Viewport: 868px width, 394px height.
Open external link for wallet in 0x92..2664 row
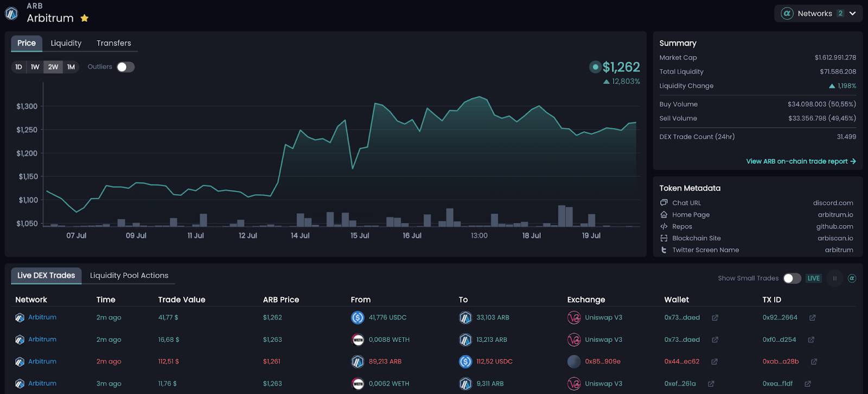pos(715,318)
